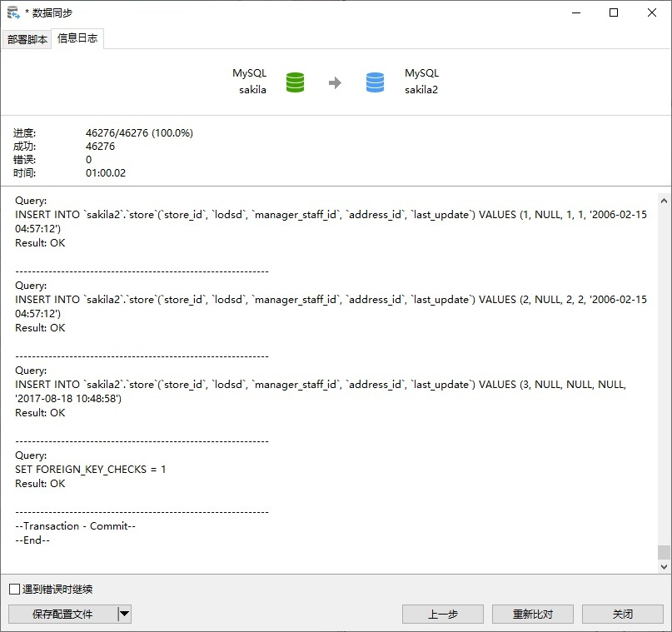
Task: Click the target label sakila2
Action: [421, 90]
